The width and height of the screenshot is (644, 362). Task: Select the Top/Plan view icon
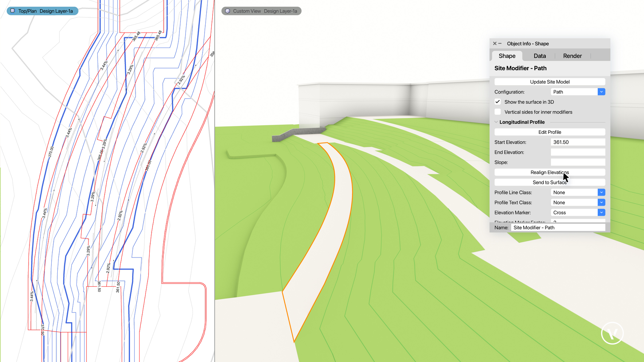tap(13, 11)
